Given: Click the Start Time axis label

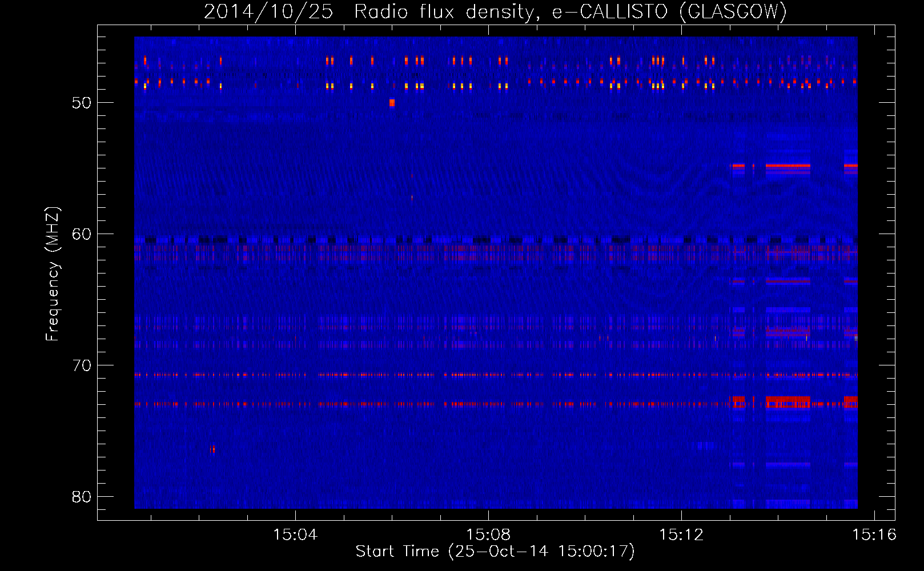Looking at the screenshot, I should tap(495, 552).
